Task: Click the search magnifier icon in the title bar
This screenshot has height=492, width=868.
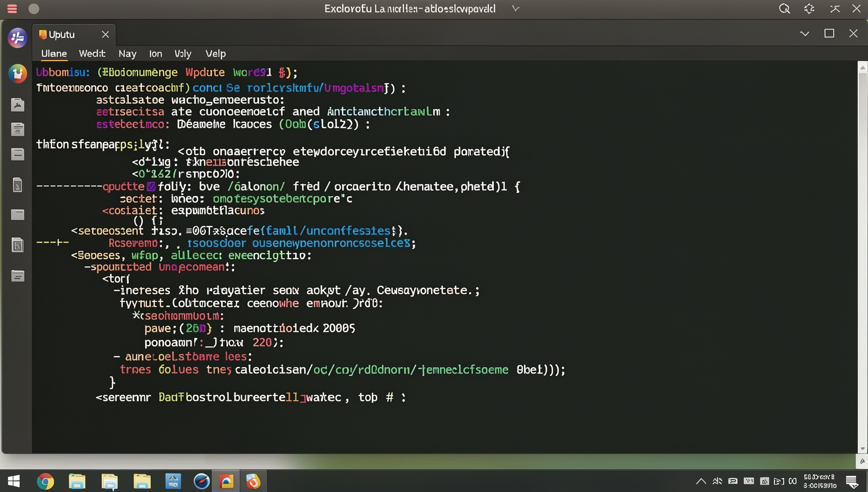Action: tap(784, 9)
